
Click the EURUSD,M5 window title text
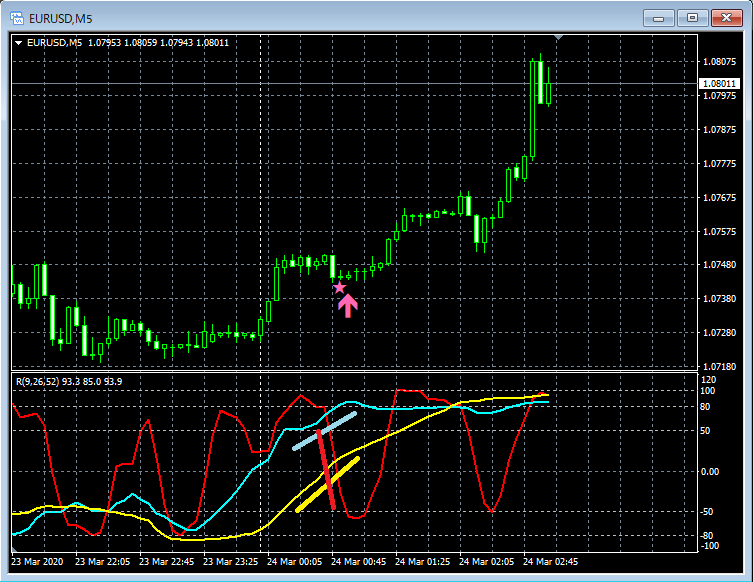pyautogui.click(x=61, y=19)
